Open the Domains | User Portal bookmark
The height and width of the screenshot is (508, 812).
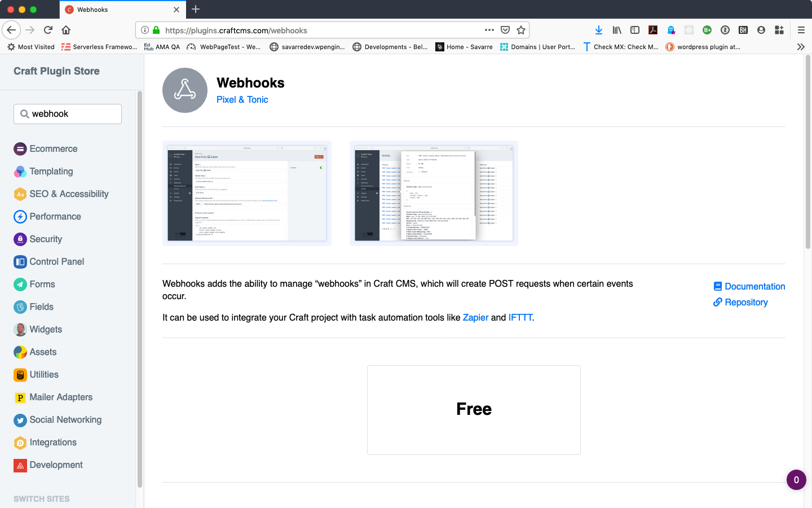coord(537,47)
